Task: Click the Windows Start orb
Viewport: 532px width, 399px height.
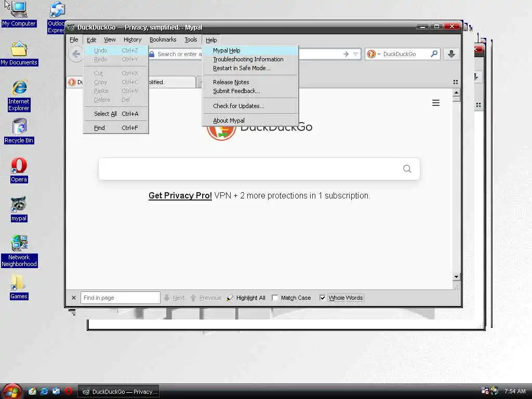Action: tap(12, 392)
